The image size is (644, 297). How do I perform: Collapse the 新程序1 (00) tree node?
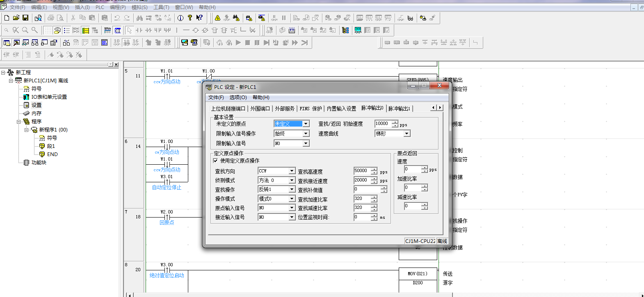[x=26, y=130]
